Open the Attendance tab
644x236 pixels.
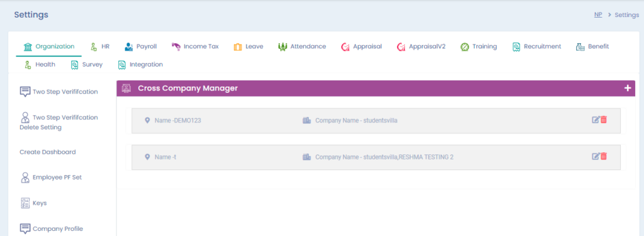(x=302, y=46)
